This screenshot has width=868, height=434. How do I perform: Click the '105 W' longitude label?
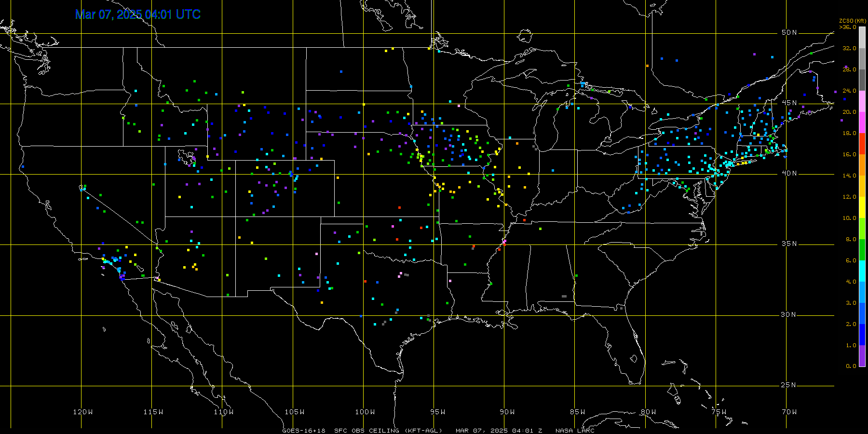294,412
